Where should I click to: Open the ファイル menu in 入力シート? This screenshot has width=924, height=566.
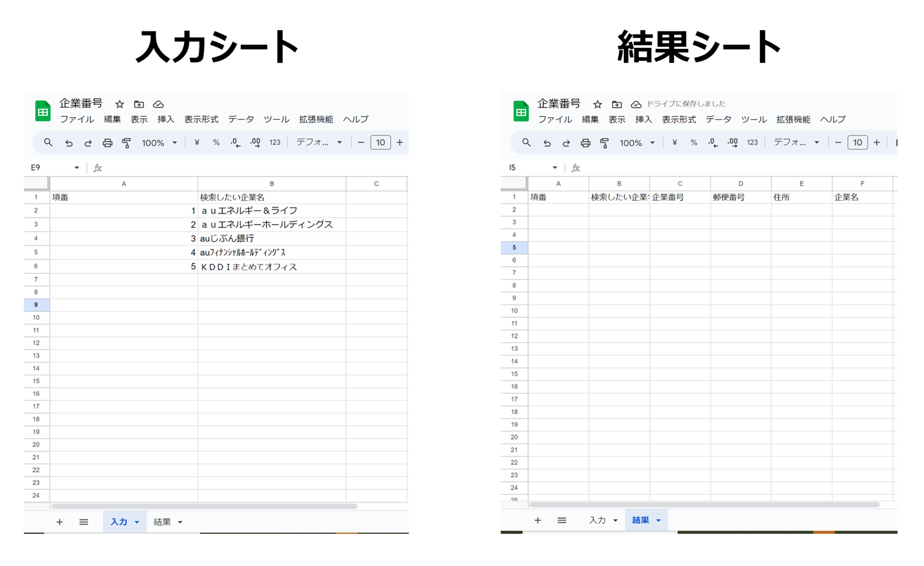[77, 119]
